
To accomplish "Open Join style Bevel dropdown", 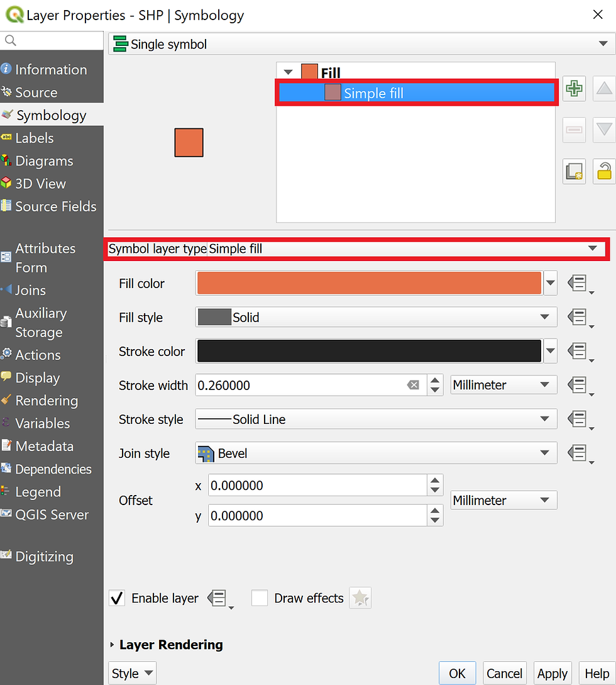I will pyautogui.click(x=376, y=454).
